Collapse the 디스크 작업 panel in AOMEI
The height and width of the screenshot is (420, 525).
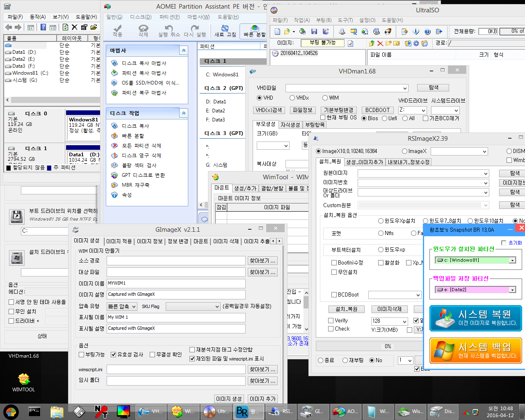[x=184, y=113]
